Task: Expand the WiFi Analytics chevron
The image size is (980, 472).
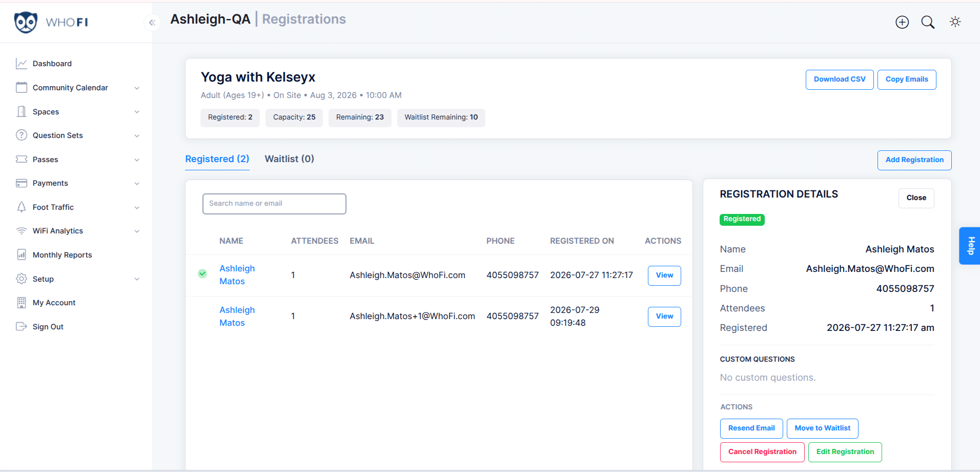Action: click(x=137, y=231)
